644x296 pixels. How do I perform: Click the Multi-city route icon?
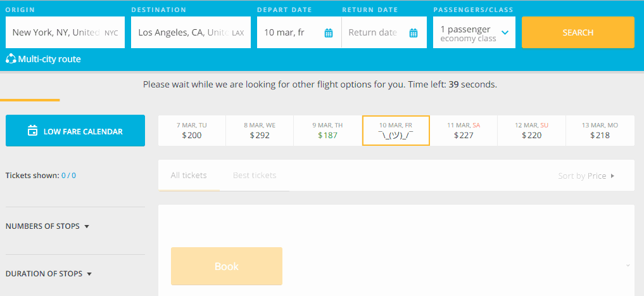[11, 59]
